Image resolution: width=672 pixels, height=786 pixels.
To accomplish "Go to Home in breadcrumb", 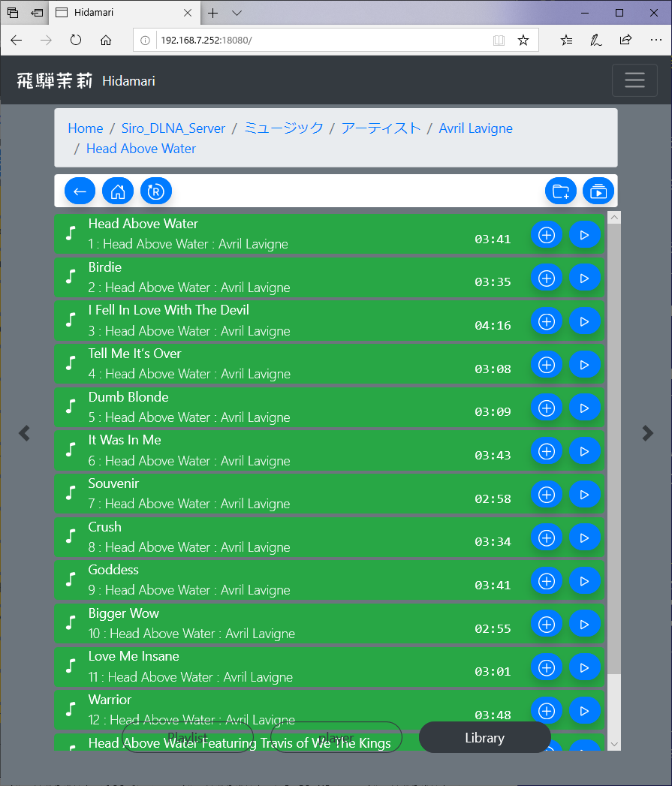I will (86, 128).
